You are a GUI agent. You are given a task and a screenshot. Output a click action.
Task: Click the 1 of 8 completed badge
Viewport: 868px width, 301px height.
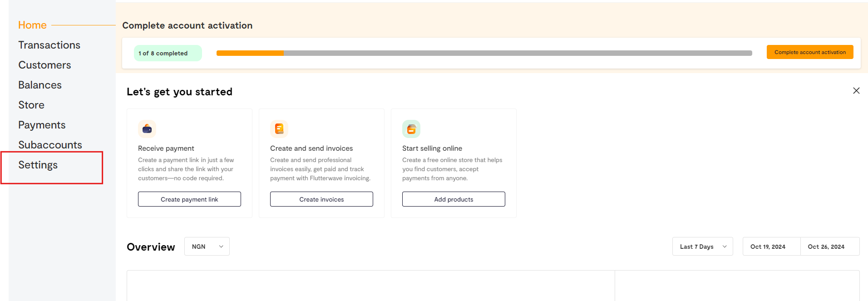click(168, 53)
